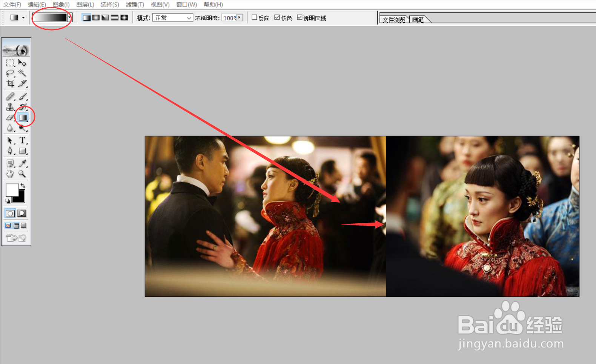The height and width of the screenshot is (364, 596).
Task: Select the Rectangle shape tool
Action: point(22,151)
